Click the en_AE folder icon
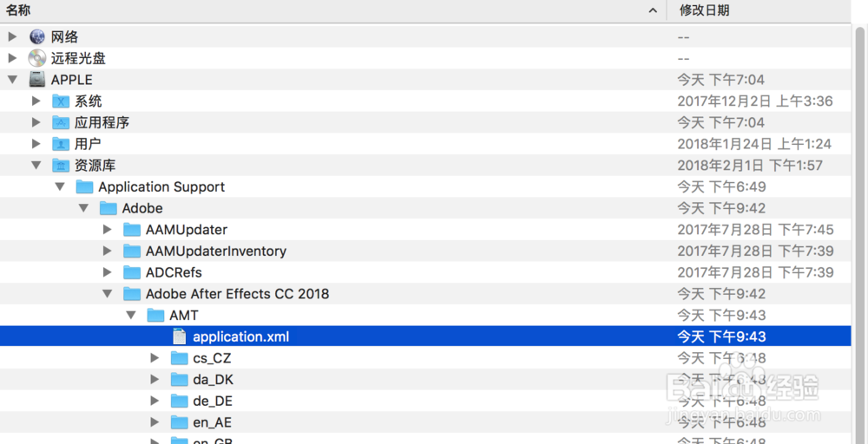Viewport: 868px width, 444px height. pyautogui.click(x=180, y=422)
